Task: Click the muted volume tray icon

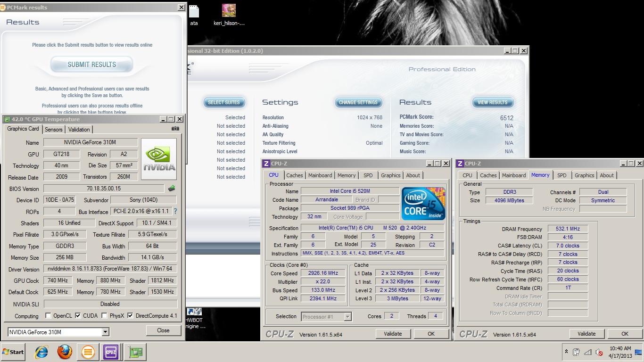Action: [x=599, y=352]
